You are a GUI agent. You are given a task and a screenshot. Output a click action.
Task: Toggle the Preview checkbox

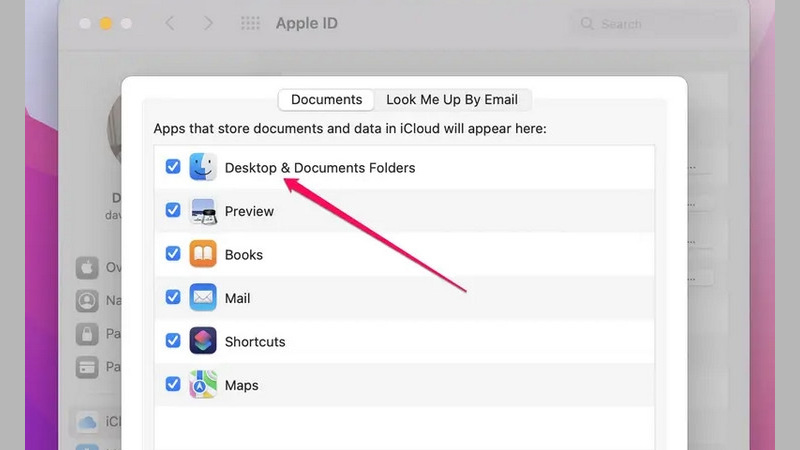173,210
